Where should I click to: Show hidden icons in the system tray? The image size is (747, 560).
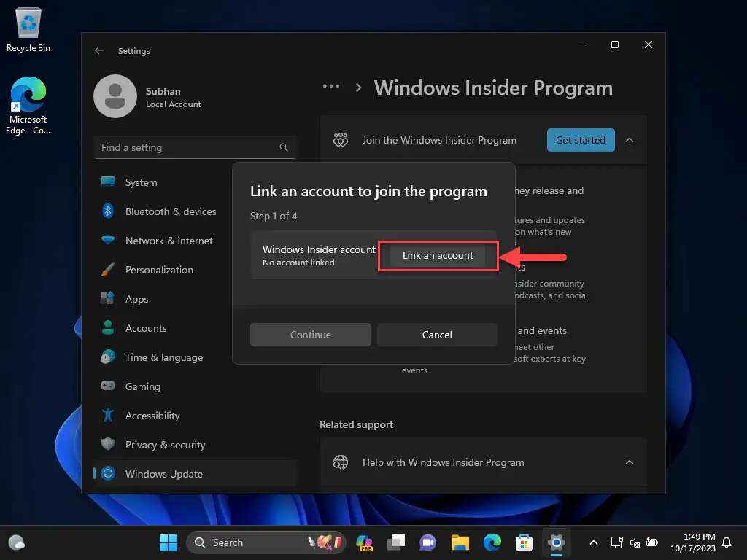point(594,542)
